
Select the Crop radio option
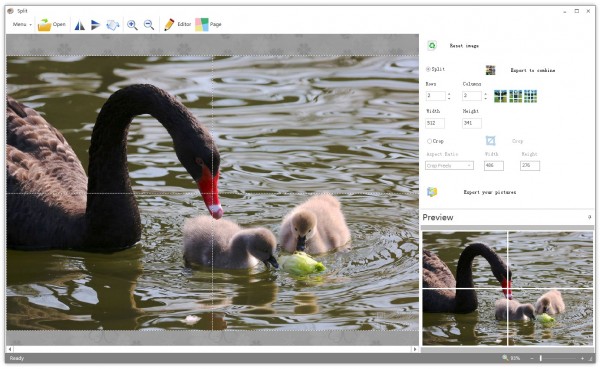pos(429,141)
